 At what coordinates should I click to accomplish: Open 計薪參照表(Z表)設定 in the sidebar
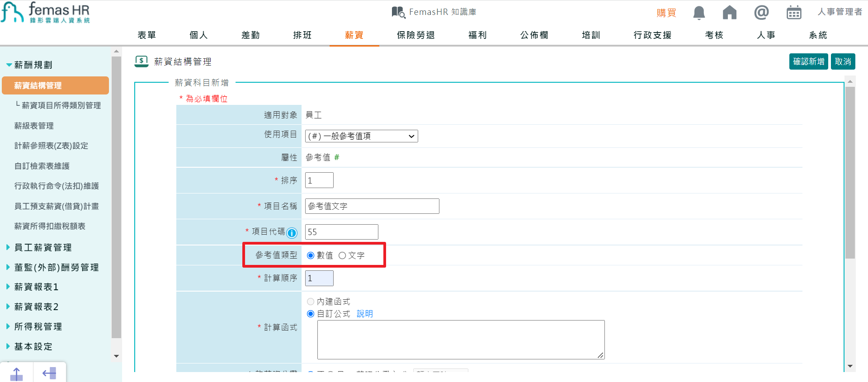tap(51, 146)
